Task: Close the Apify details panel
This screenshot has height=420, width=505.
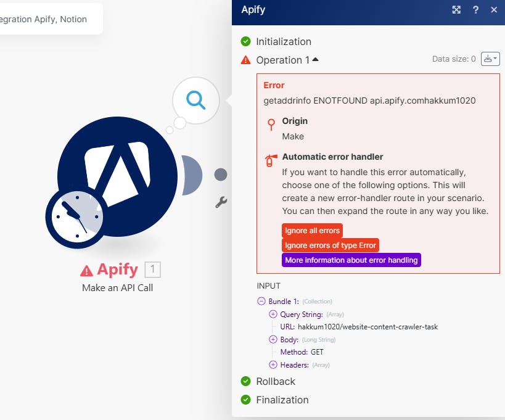Action: [x=494, y=10]
